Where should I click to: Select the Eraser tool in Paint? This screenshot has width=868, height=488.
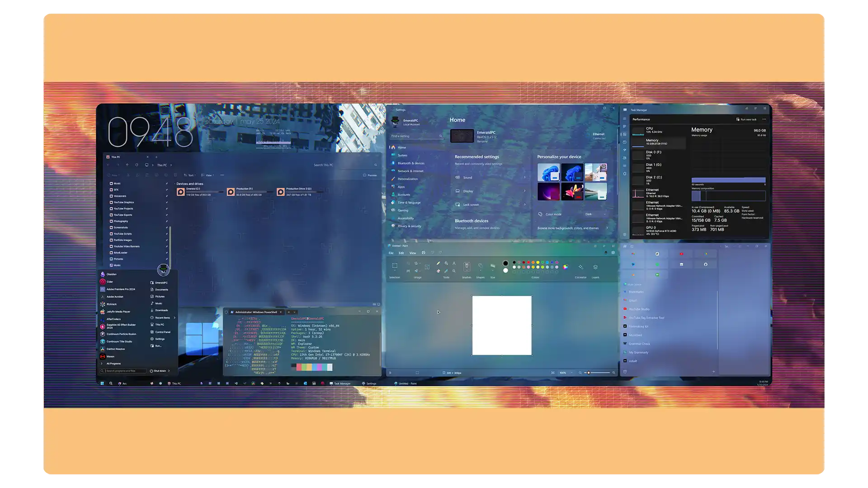click(439, 271)
